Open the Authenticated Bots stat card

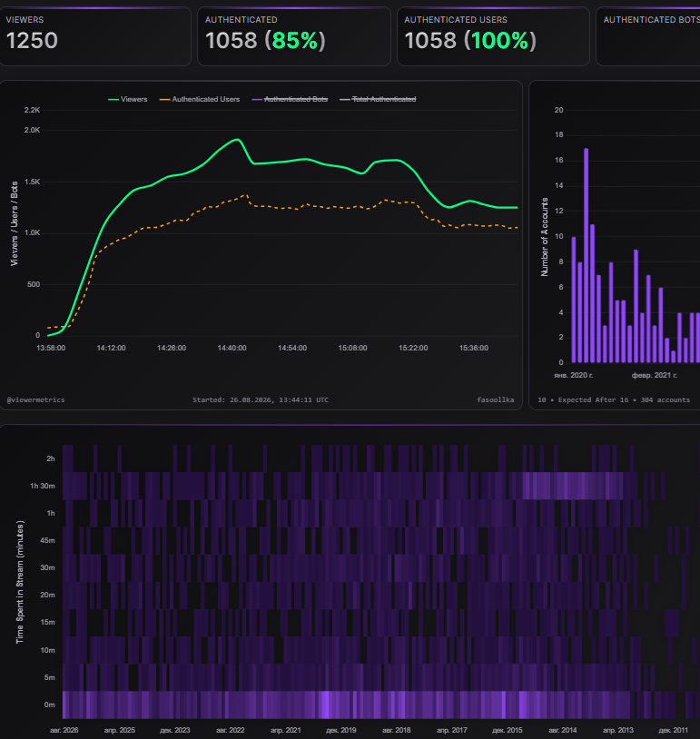tap(648, 36)
